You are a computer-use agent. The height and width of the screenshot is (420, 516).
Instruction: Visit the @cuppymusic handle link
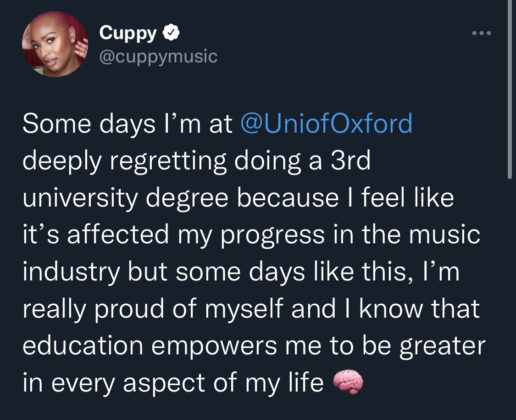(x=158, y=56)
